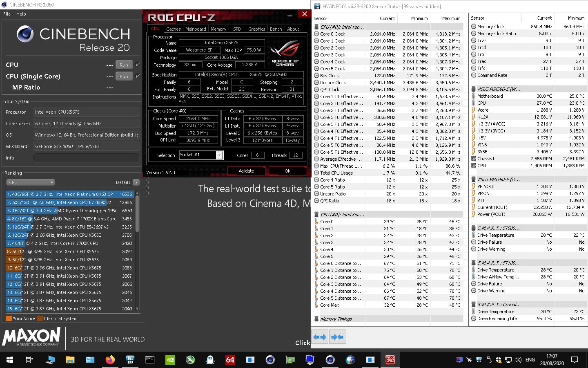Click the Core Max thermometer icon
The image size is (588, 368).
[x=316, y=305]
